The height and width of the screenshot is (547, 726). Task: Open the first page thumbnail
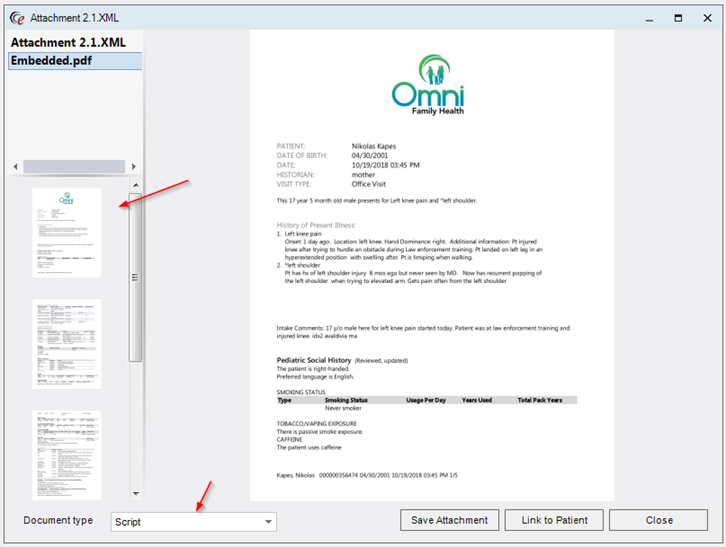point(67,233)
